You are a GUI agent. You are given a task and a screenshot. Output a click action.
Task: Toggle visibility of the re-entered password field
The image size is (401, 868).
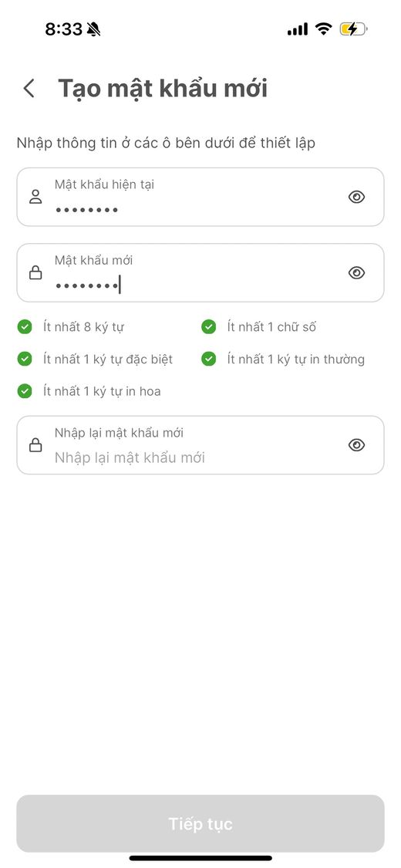pos(356,444)
